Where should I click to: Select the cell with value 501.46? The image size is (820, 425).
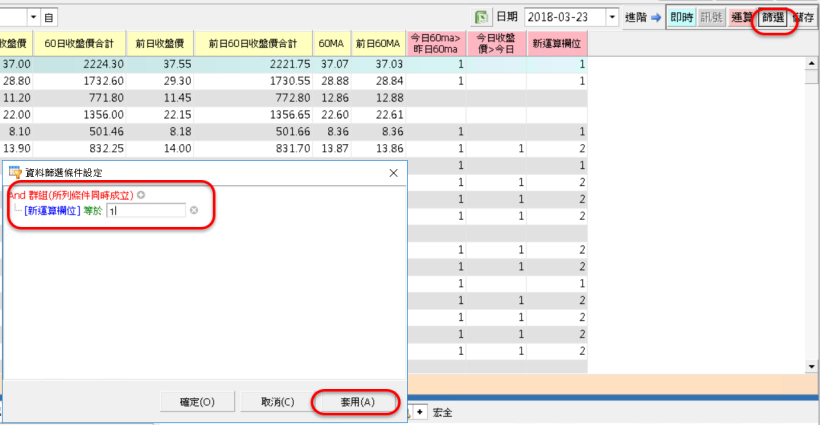pos(79,131)
